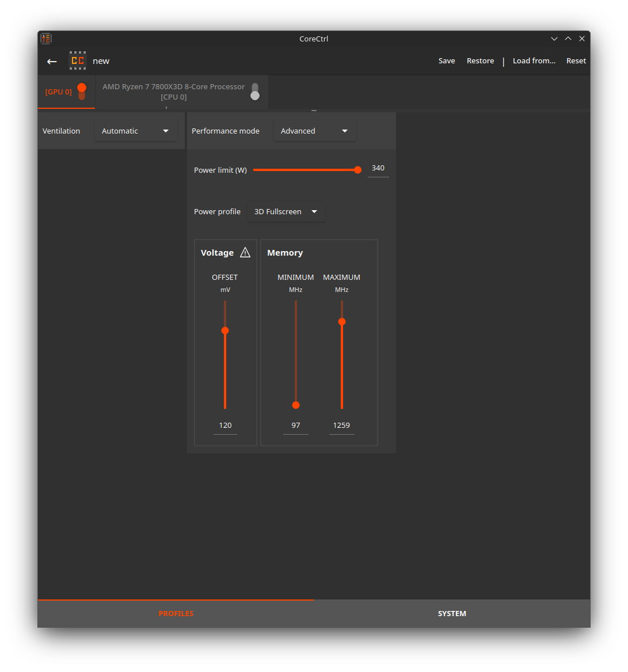Click the Voltage offset slider handle
The image size is (628, 672).
[x=225, y=331]
